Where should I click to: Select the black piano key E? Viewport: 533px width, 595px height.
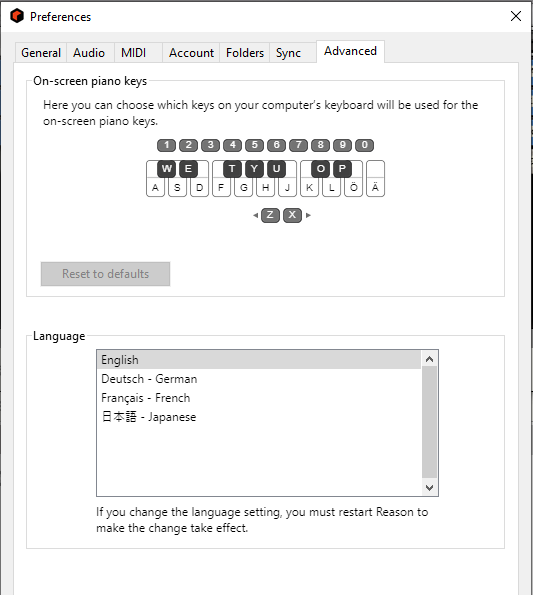click(x=189, y=168)
